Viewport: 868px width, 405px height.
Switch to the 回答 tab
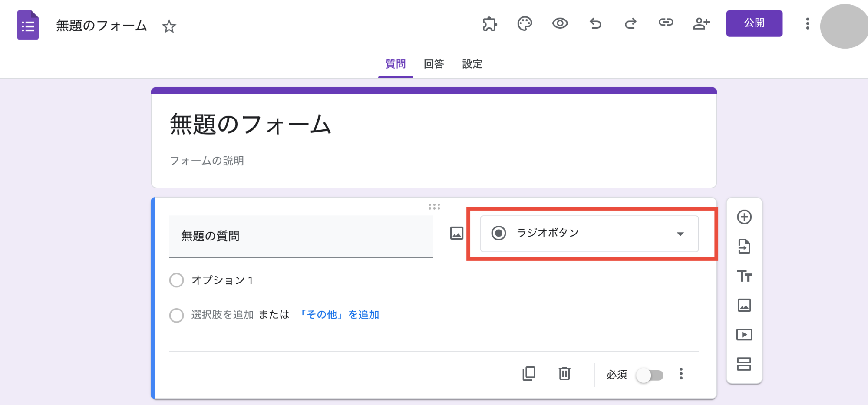[434, 64]
